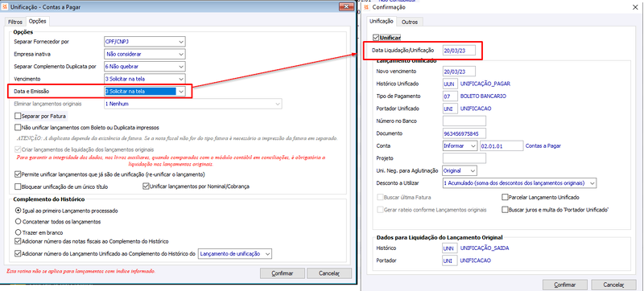Click Confirmar in Confirmação window
Screen dimensions: 644x291
coord(565,285)
